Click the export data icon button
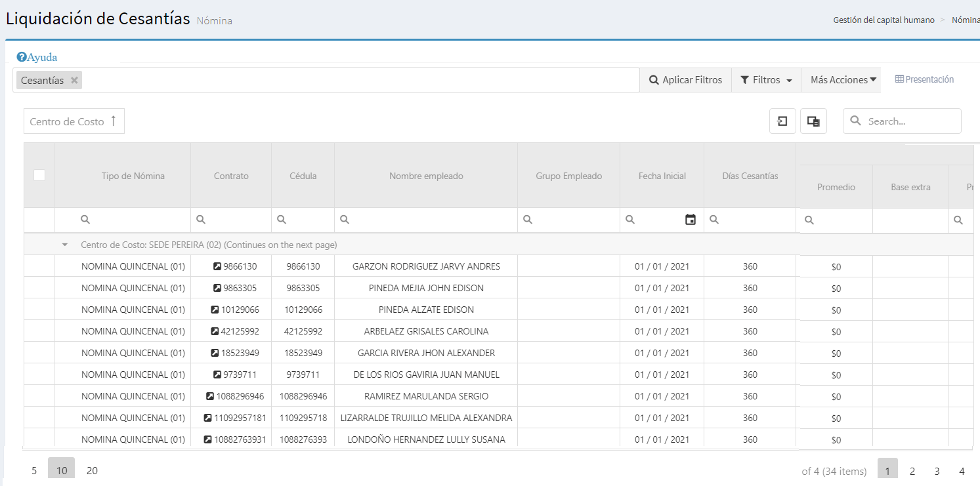This screenshot has height=486, width=980. point(782,121)
